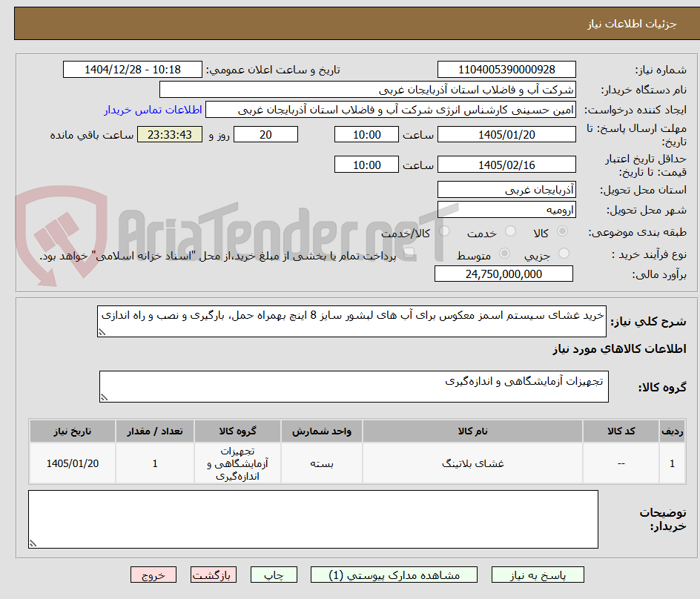Click the توضیحات خریدار textarea
This screenshot has width=700, height=599.
[314, 520]
